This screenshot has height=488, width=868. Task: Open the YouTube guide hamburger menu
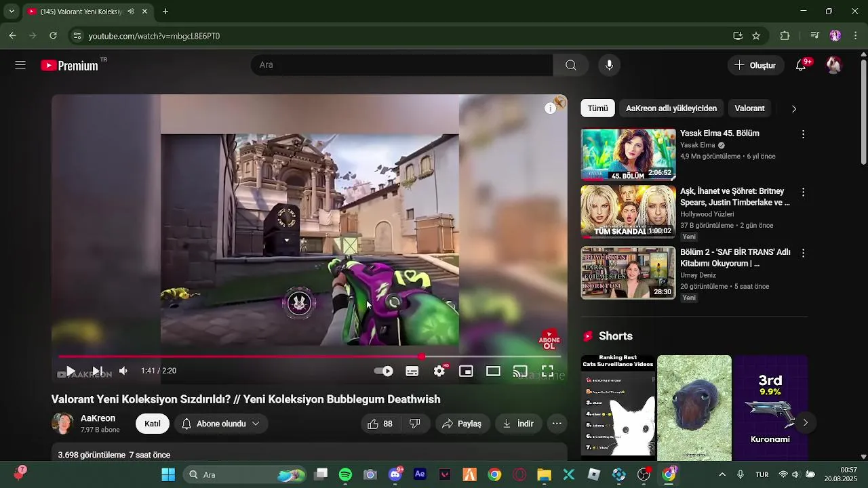click(x=20, y=65)
